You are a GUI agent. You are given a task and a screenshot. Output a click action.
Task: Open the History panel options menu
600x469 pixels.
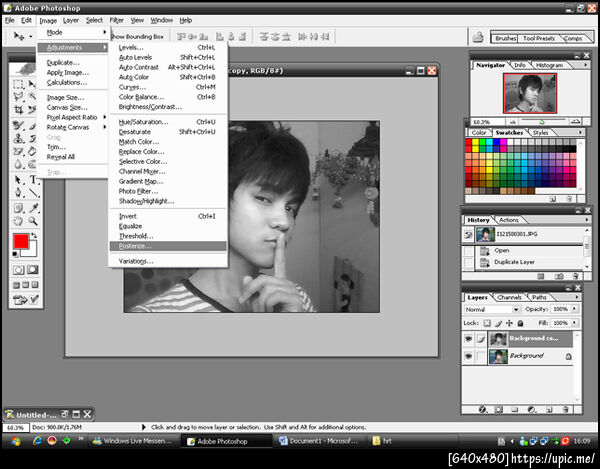(x=586, y=220)
